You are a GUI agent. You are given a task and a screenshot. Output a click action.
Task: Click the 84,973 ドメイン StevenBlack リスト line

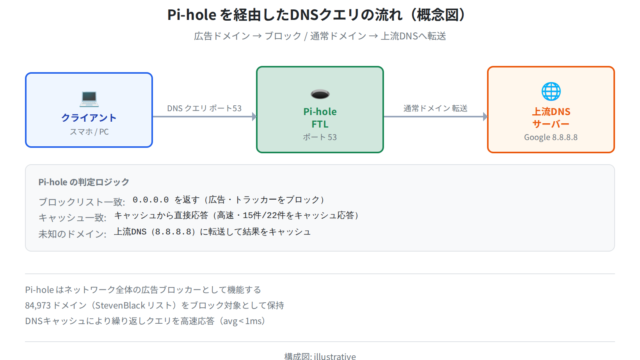(154, 305)
